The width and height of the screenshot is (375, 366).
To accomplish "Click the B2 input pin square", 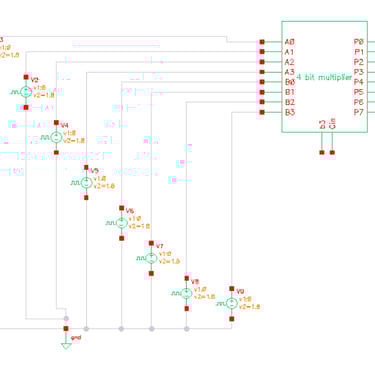I will click(262, 102).
